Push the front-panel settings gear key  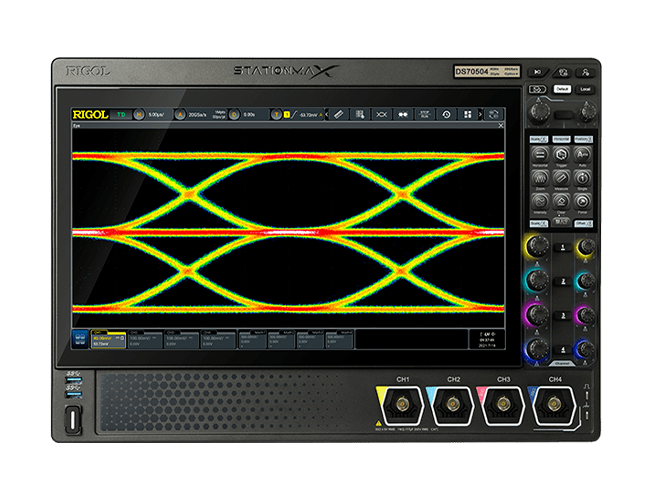563,72
